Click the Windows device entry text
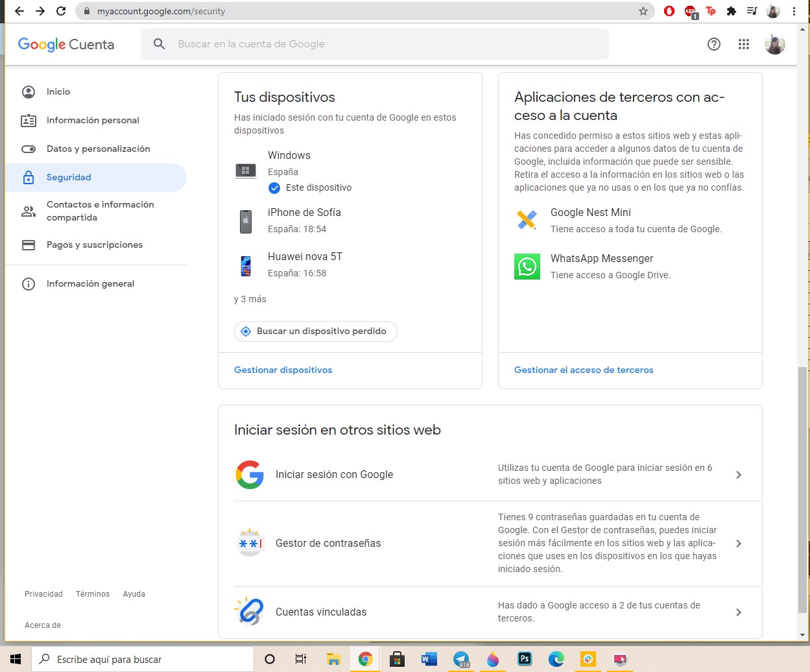This screenshot has width=810, height=672. point(289,156)
